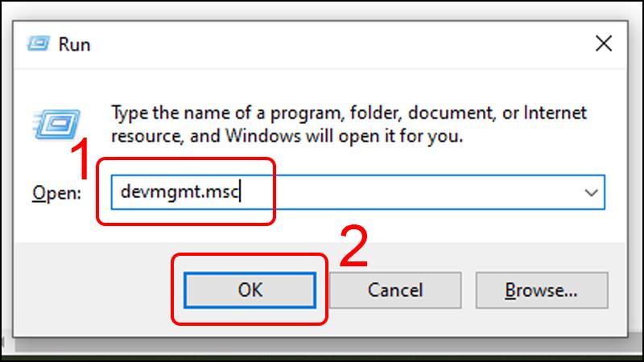This screenshot has height=362, width=644.
Task: Click the word "Internet" in the description
Action: (555, 113)
